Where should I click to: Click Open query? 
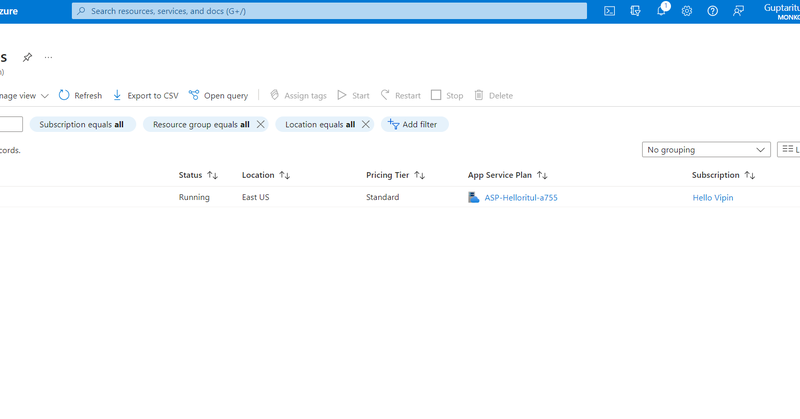[x=218, y=95]
